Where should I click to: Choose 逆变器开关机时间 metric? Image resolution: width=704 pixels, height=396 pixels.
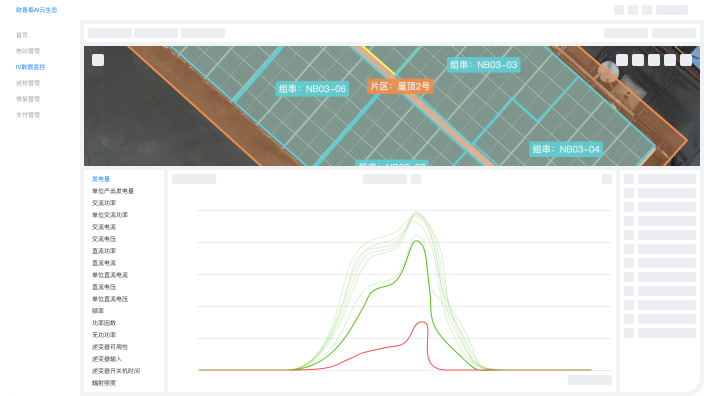click(116, 371)
